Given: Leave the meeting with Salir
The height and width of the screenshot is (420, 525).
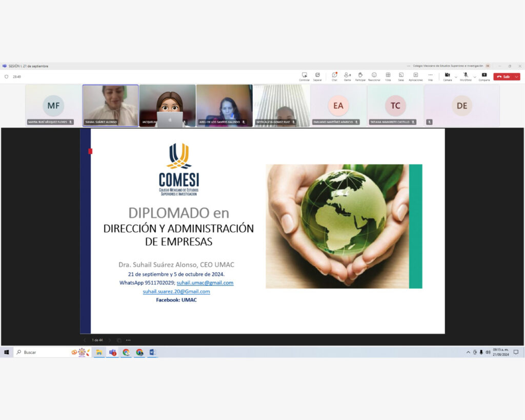Looking at the screenshot, I should coord(503,77).
